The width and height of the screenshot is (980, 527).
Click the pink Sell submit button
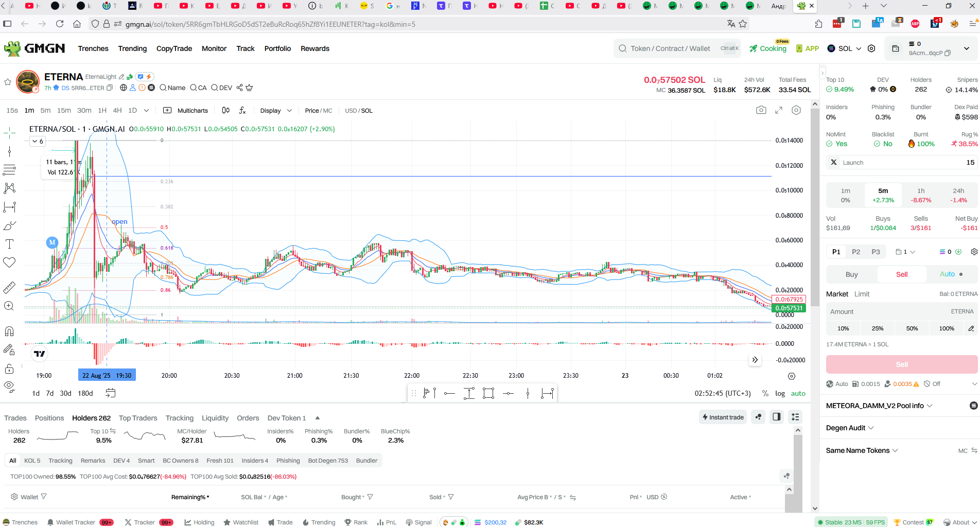click(x=902, y=364)
